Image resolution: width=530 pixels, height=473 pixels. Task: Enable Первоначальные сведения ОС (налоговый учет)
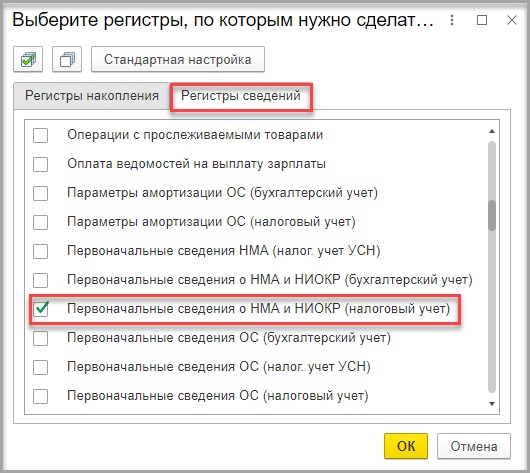(40, 396)
